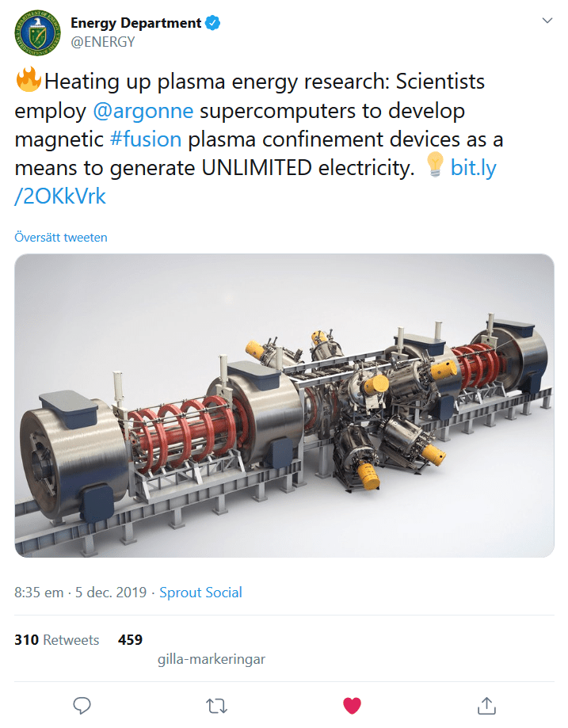
Task: Open the #fusion hashtag link
Action: (146, 139)
